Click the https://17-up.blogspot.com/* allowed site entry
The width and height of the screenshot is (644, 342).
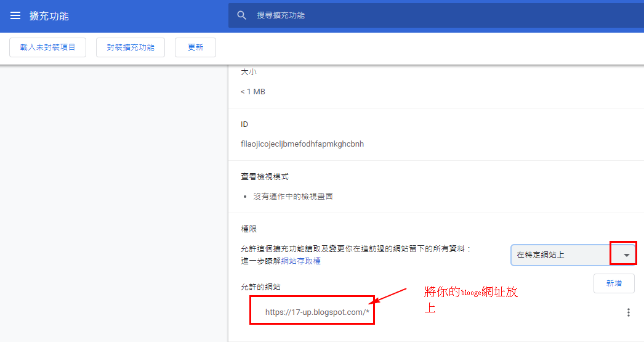[317, 312]
